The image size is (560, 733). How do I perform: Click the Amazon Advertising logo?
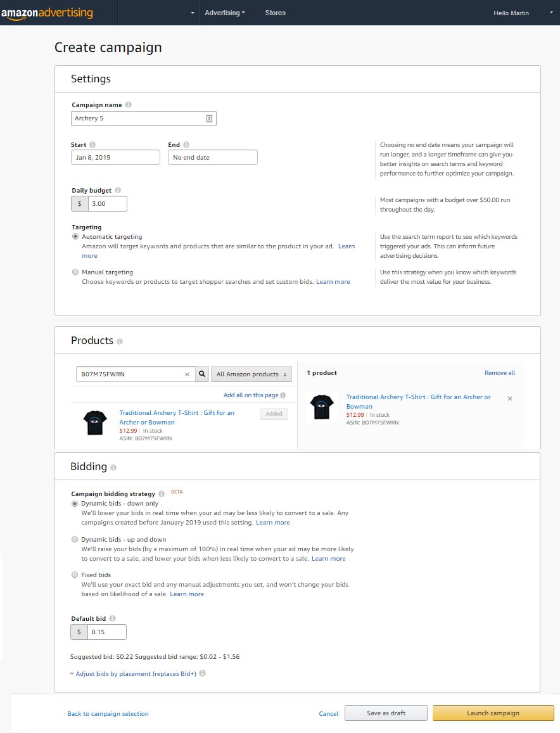click(47, 13)
